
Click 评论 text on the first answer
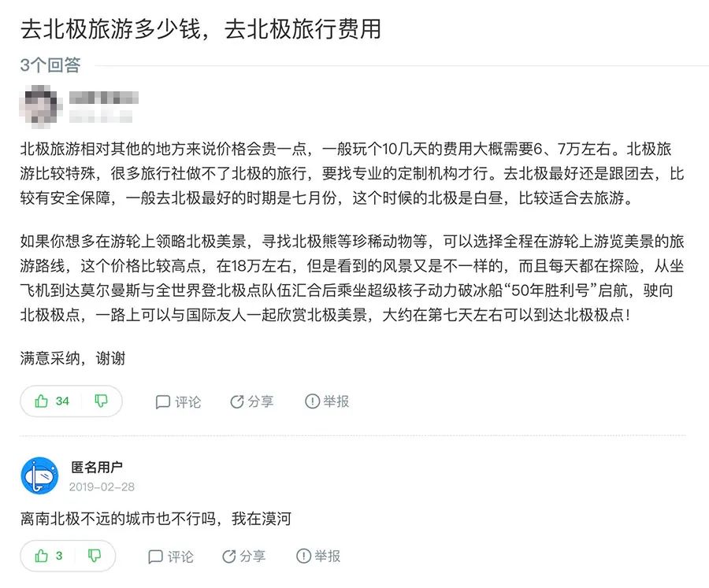[x=187, y=401]
